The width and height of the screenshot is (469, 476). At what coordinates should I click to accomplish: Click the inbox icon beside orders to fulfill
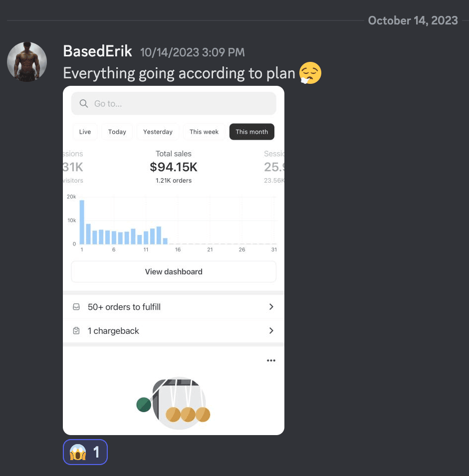(x=76, y=307)
